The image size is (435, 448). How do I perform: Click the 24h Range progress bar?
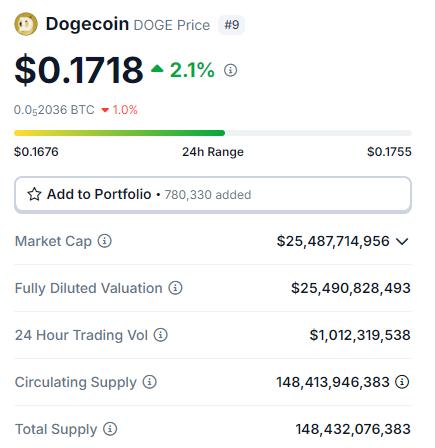(x=213, y=133)
